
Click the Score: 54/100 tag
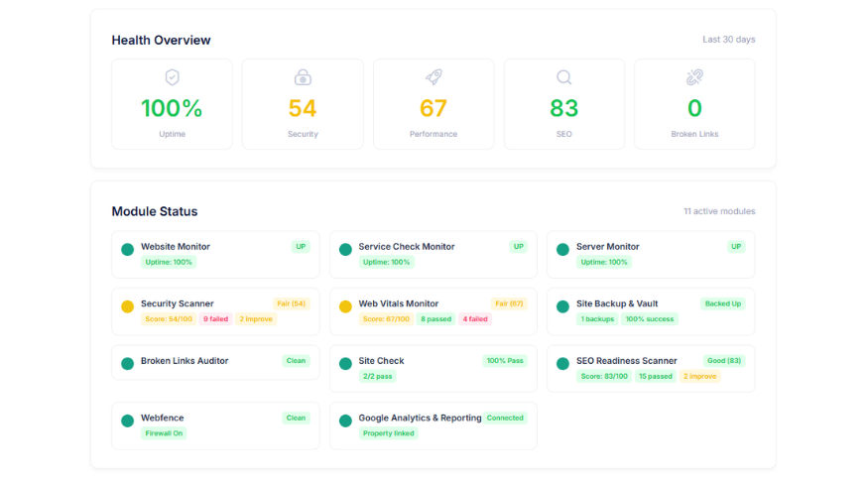coord(169,319)
